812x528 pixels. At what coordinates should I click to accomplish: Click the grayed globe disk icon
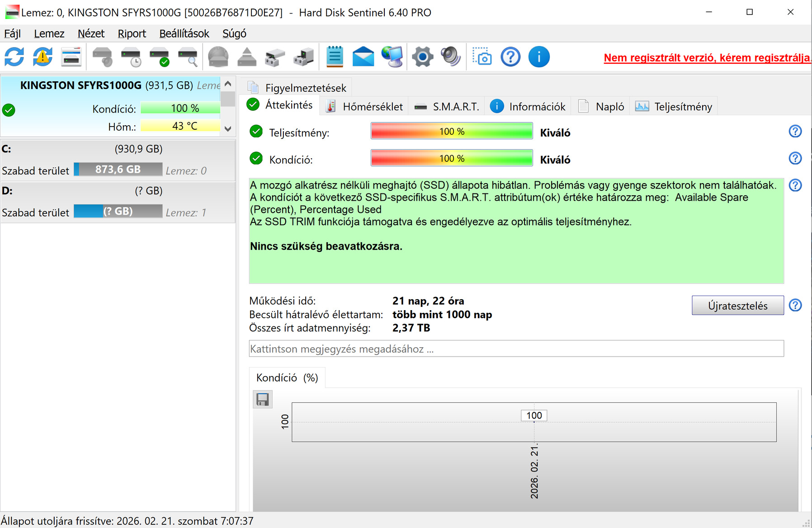[218, 57]
